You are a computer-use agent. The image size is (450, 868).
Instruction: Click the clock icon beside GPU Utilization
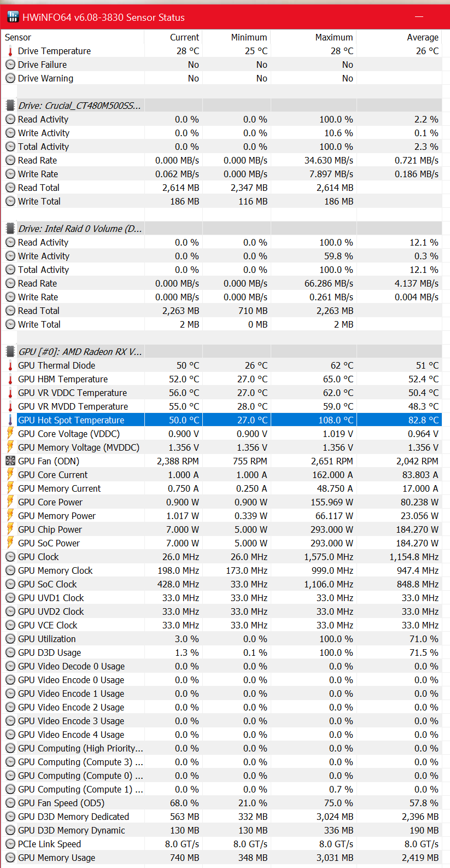point(10,639)
